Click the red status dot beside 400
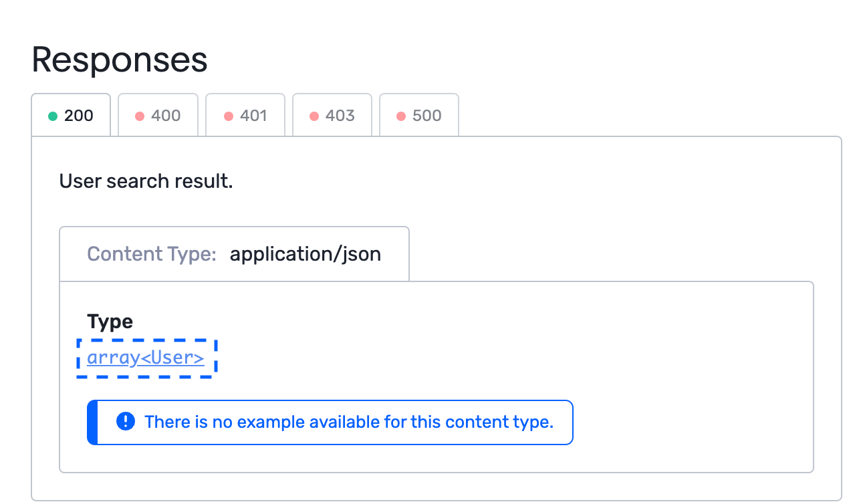Screen dimensions: 853x504 click(x=140, y=116)
